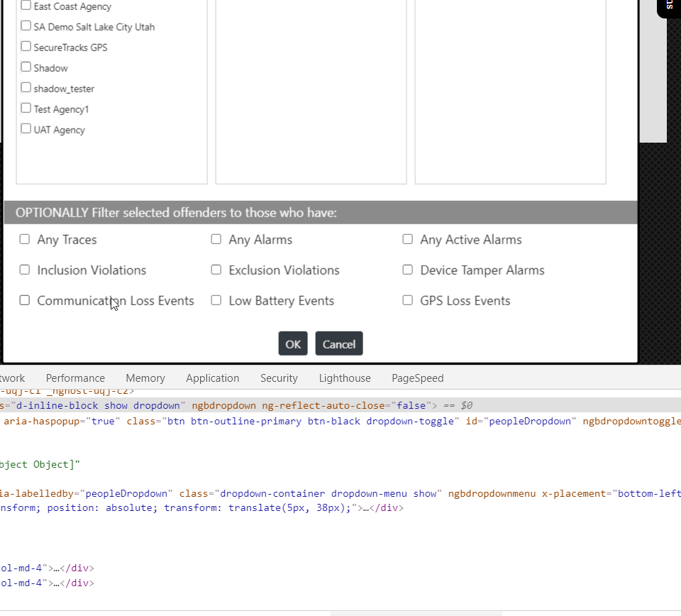Check the Shadow agency
This screenshot has height=616, width=681.
tap(26, 67)
